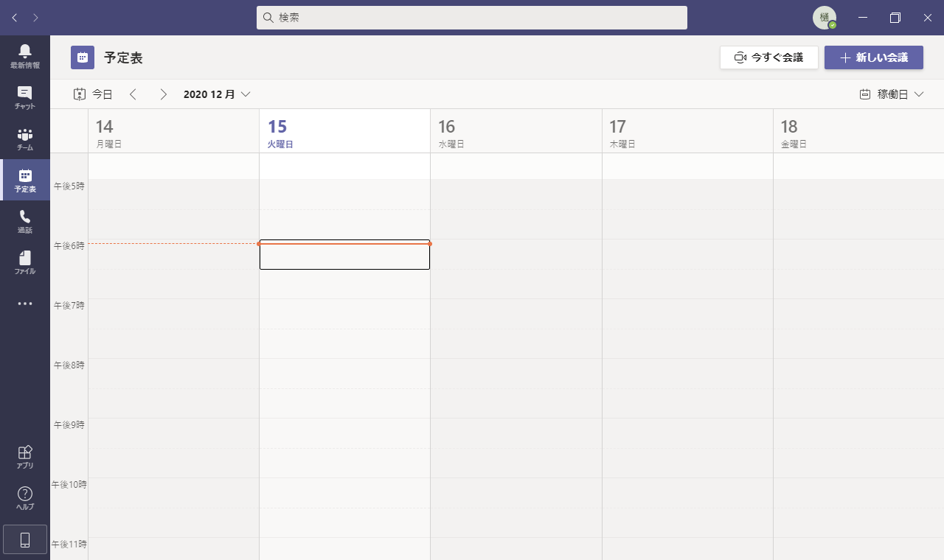This screenshot has width=944, height=560.
Task: Open the アプリ apps store icon
Action: coord(25,457)
